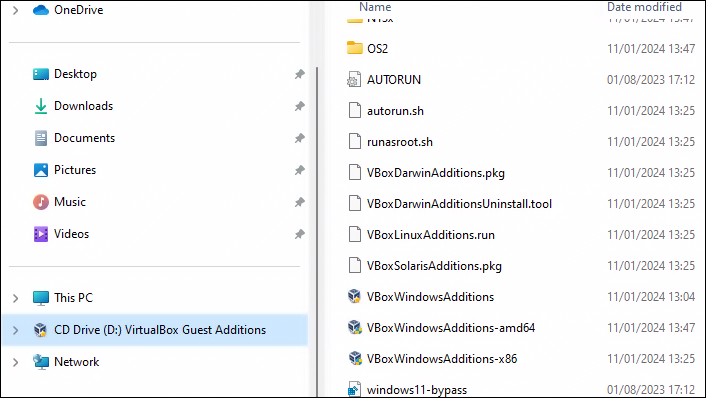
Task: Expand the OneDrive tree node
Action: pyautogui.click(x=16, y=10)
